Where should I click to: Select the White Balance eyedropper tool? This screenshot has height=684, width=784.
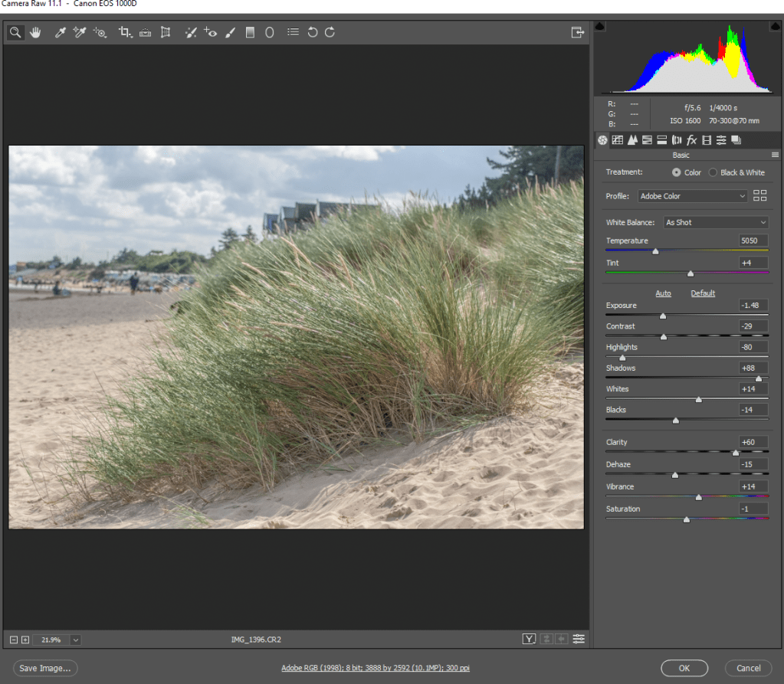click(x=60, y=32)
